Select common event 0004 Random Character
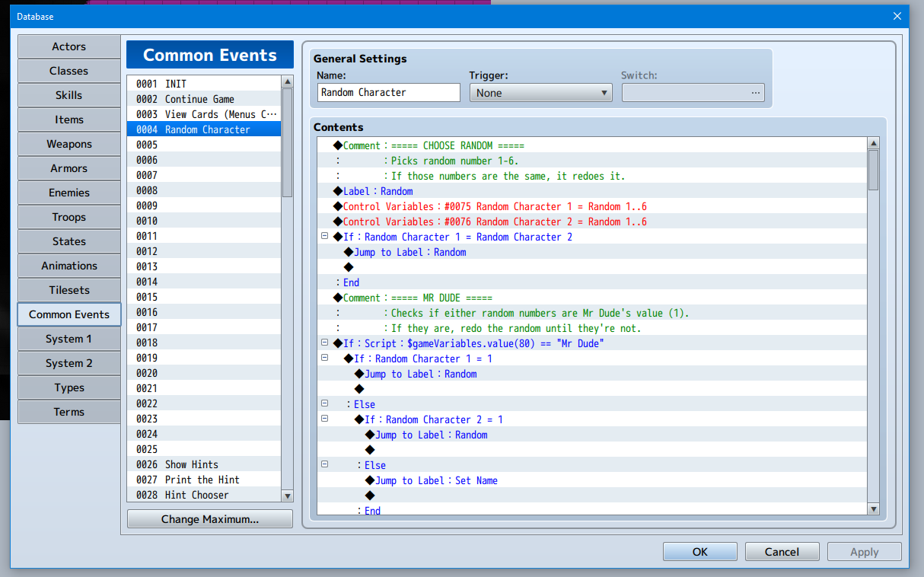This screenshot has width=924, height=577. 204,129
